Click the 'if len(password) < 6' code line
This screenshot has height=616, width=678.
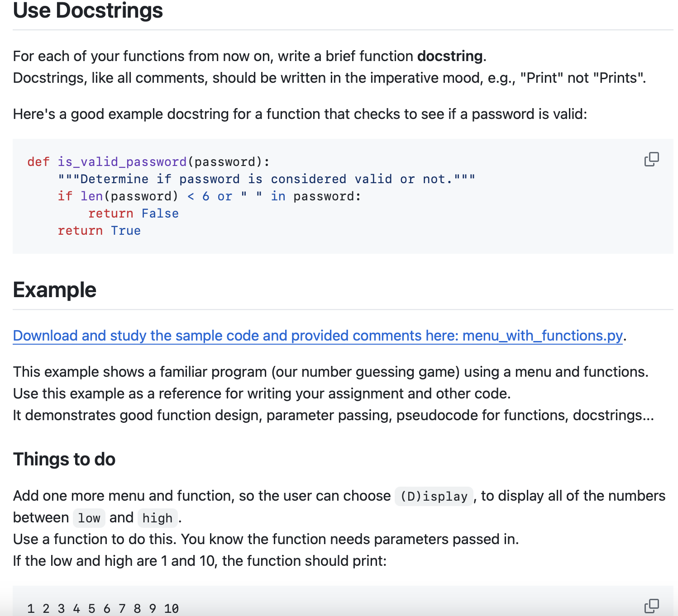(x=210, y=196)
